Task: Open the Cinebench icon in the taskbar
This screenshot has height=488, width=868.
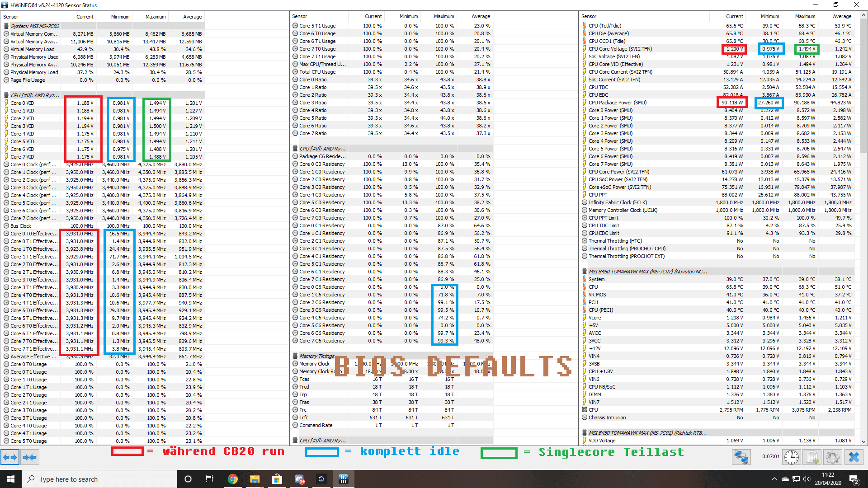Action: point(321,479)
